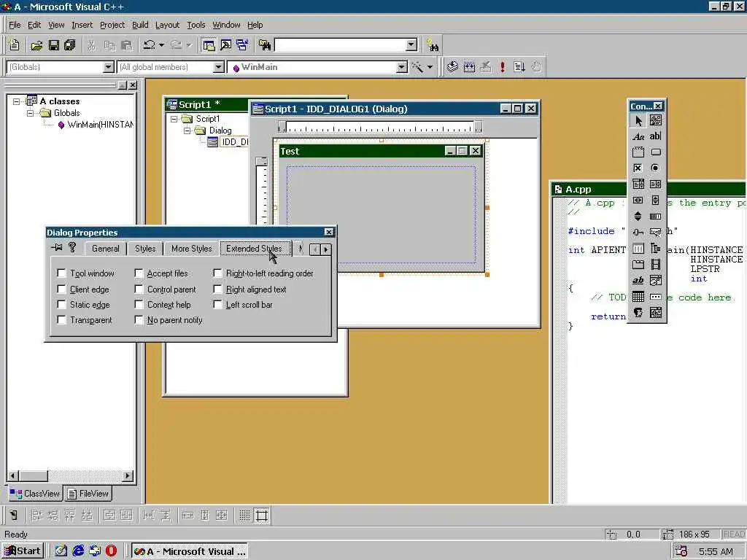Click the Test dialog icon on the Dialog toolbar
747x560 pixels.
click(x=14, y=516)
